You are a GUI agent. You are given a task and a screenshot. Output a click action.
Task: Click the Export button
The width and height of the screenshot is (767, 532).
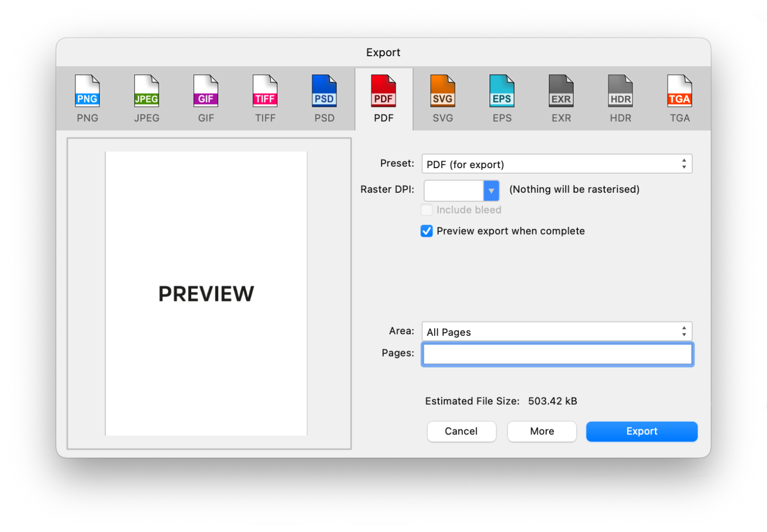(x=641, y=431)
